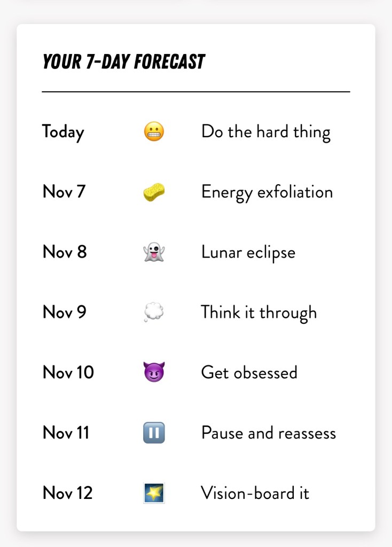Click the Nov 10 date label

pos(68,372)
